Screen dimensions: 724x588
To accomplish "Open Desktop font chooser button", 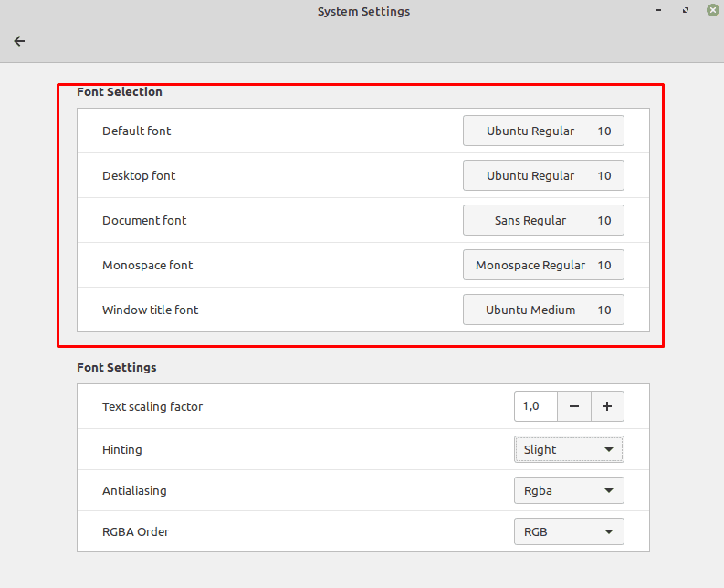I will 543,175.
